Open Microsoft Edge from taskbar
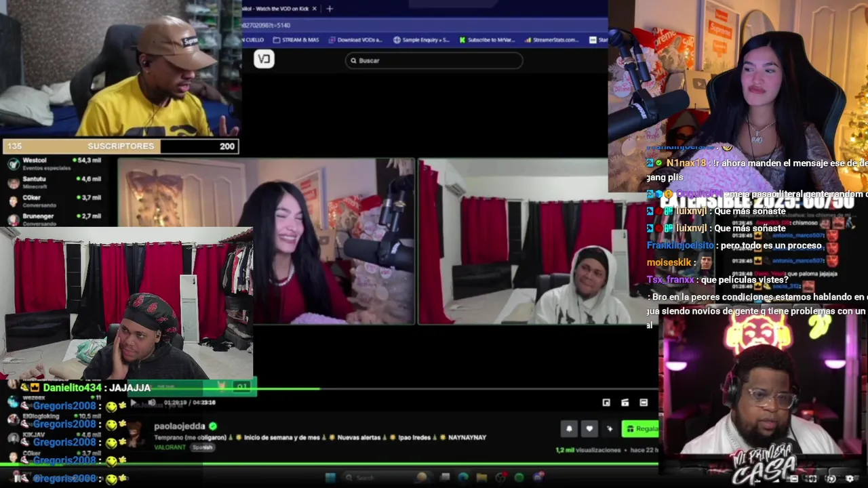Viewport: 868px width, 488px height. click(x=463, y=477)
